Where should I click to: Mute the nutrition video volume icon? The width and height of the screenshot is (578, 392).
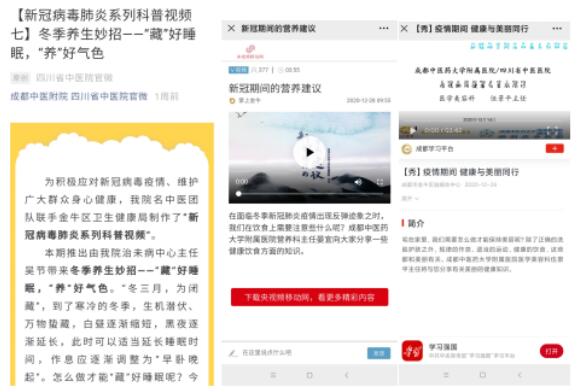click(358, 182)
